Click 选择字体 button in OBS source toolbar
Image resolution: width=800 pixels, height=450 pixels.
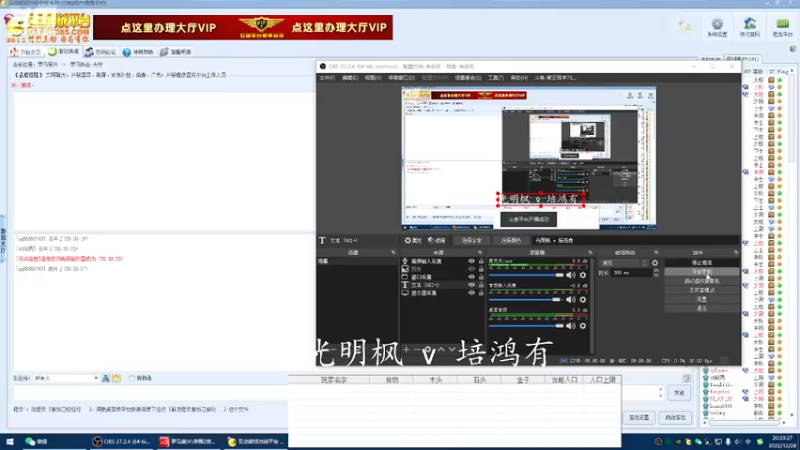click(471, 240)
